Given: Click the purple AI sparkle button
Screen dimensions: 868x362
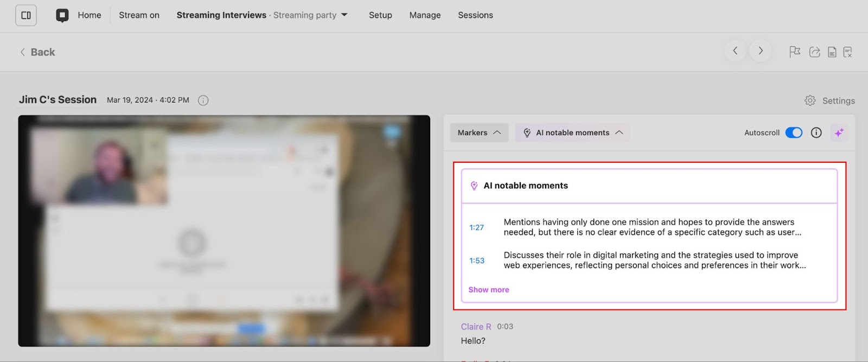Looking at the screenshot, I should [839, 132].
